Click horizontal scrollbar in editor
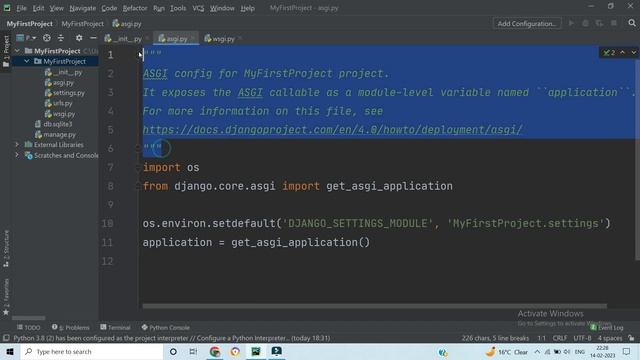This screenshot has width=640, height=360. pos(374,306)
